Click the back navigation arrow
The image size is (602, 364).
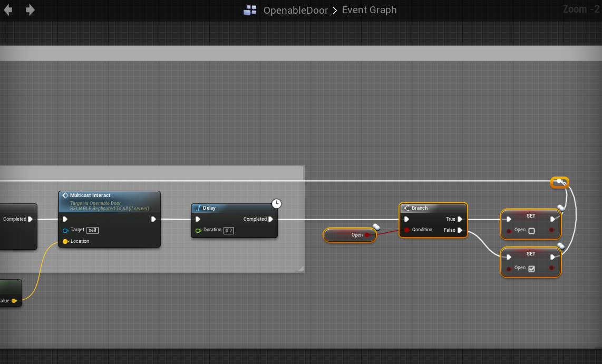point(8,10)
